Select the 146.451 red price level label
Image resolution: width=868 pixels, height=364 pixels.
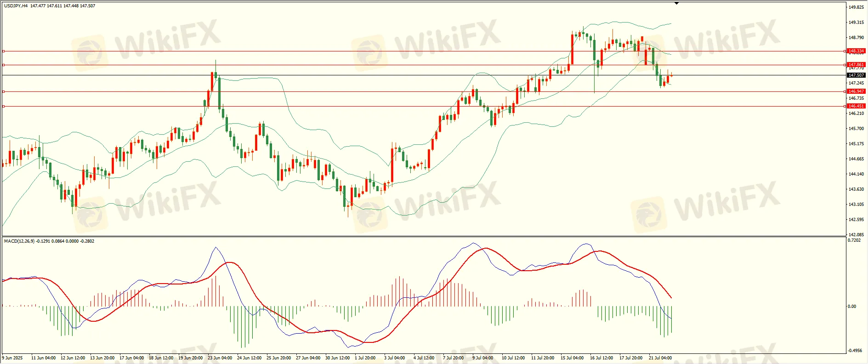click(856, 106)
